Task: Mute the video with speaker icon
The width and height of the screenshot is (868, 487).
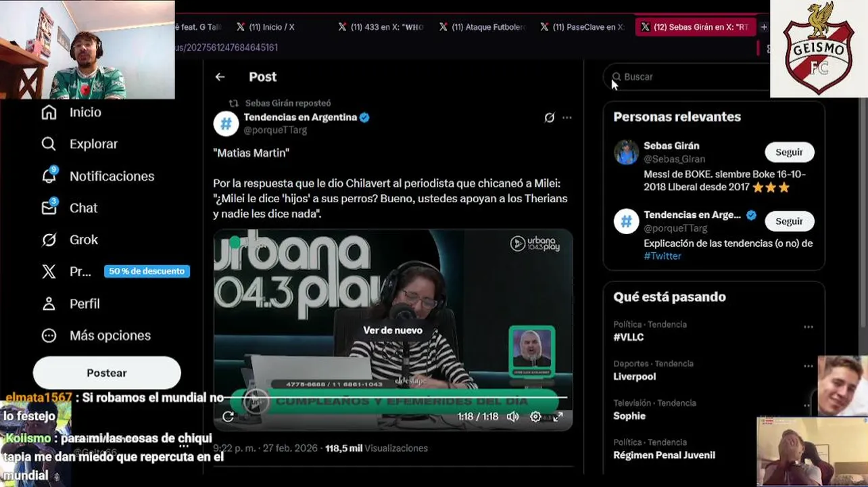Action: (x=513, y=417)
